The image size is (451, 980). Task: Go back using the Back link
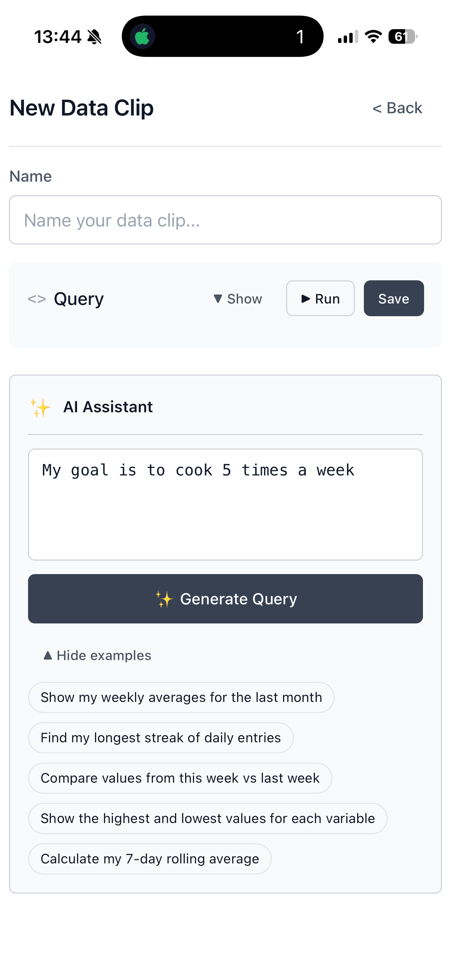[397, 108]
